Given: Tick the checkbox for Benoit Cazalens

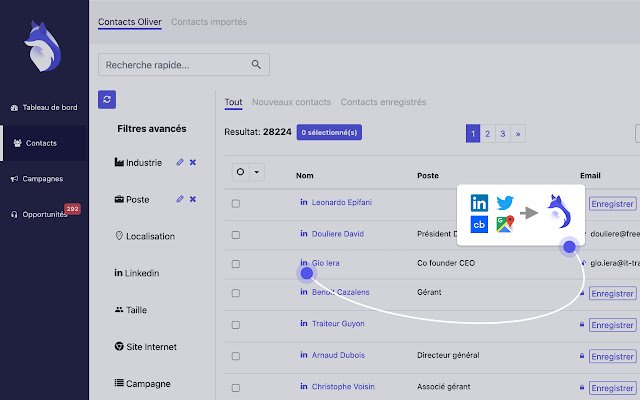Looking at the screenshot, I should click(x=236, y=293).
